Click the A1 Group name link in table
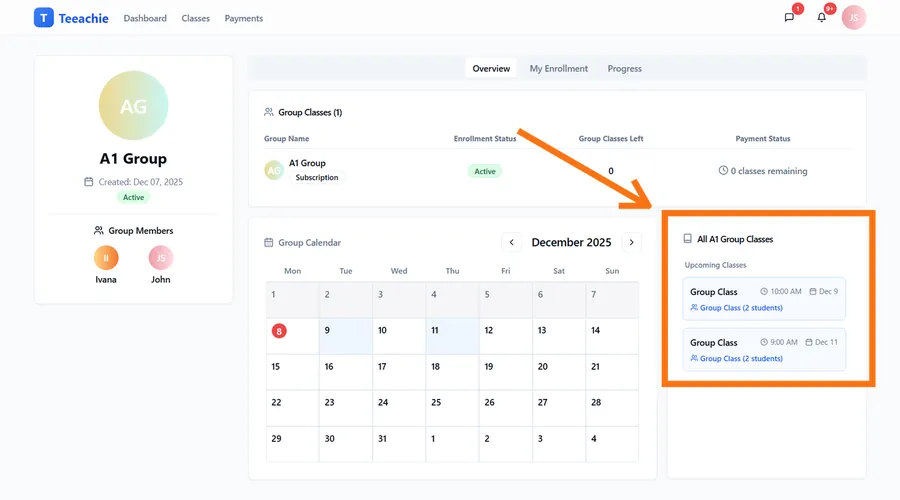900x500 pixels. pos(307,163)
